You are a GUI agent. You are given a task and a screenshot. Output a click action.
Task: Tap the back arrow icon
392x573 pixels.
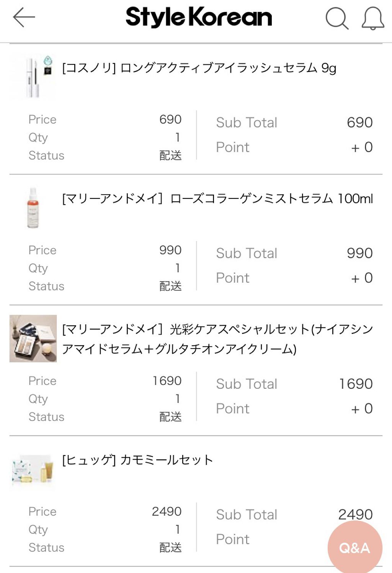[24, 18]
